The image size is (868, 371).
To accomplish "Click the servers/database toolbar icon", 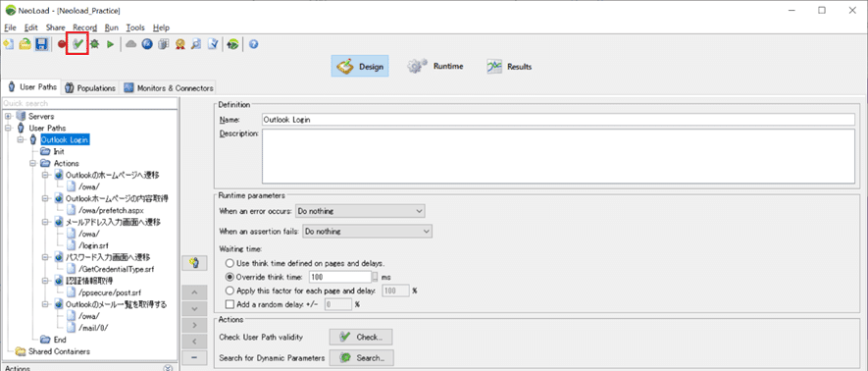I will (x=163, y=45).
